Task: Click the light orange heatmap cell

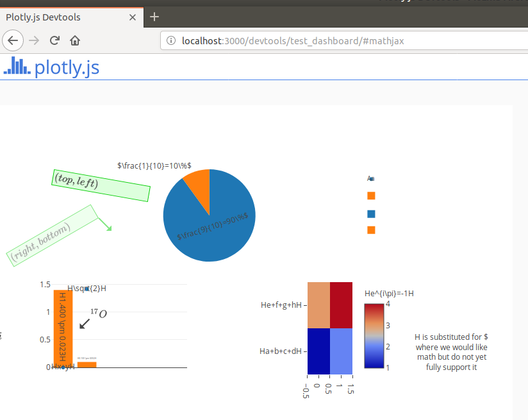Action: tap(318, 305)
